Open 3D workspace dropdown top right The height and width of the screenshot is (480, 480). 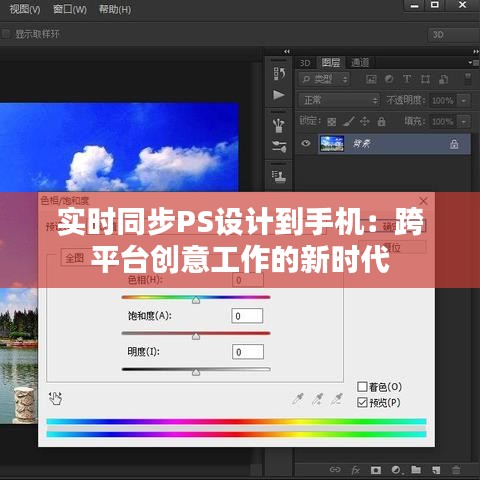pyautogui.click(x=454, y=35)
